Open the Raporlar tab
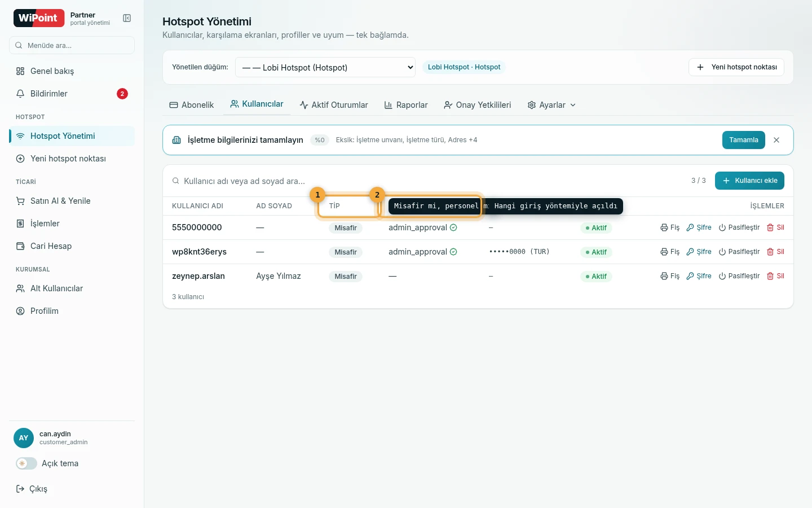 click(406, 105)
